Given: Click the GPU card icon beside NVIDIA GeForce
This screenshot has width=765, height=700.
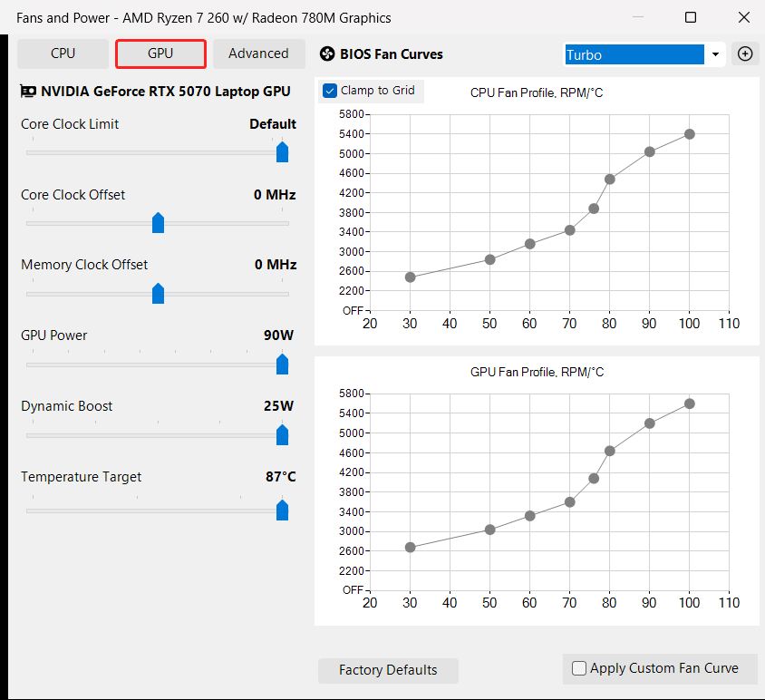Looking at the screenshot, I should pyautogui.click(x=28, y=91).
